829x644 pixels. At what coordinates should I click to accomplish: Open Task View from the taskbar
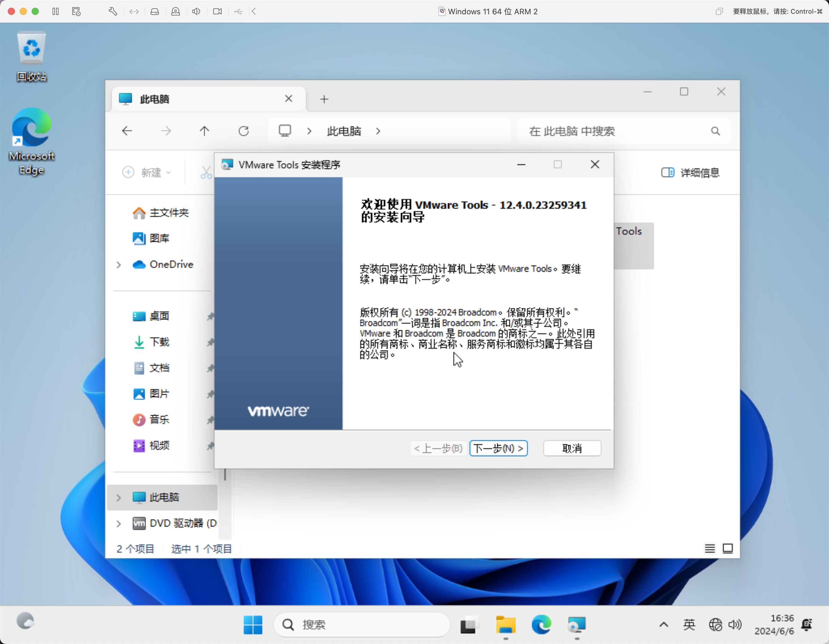[469, 624]
